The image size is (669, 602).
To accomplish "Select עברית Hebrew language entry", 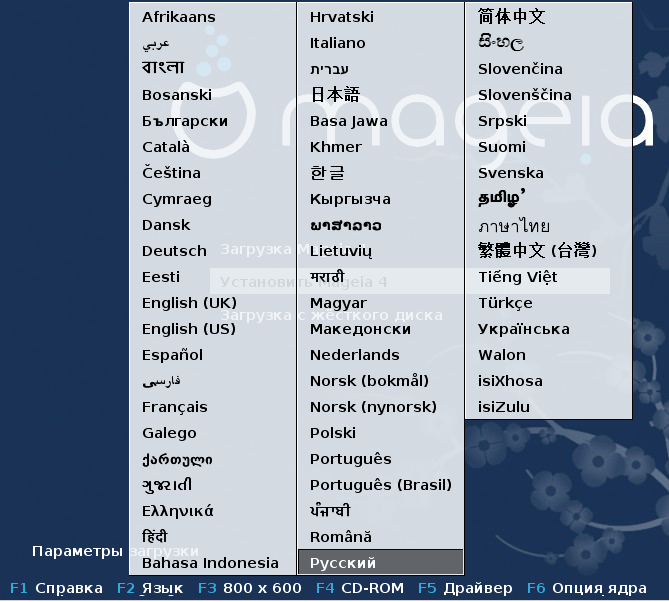I will click(x=329, y=69).
